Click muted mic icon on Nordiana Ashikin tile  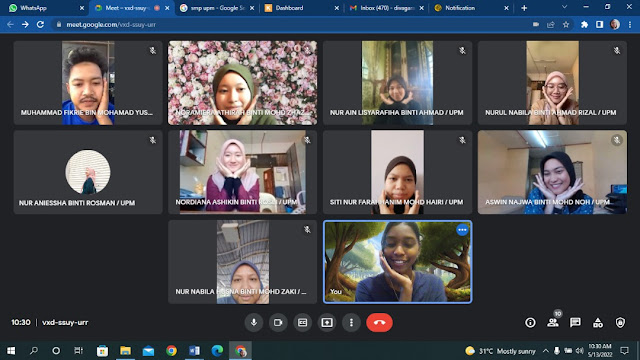pyautogui.click(x=307, y=140)
